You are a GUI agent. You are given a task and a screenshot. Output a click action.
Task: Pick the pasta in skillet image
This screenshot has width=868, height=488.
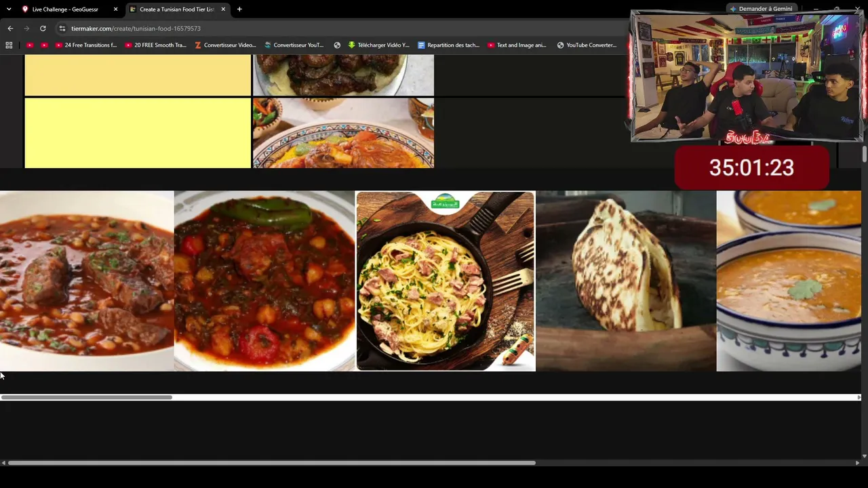tap(446, 281)
